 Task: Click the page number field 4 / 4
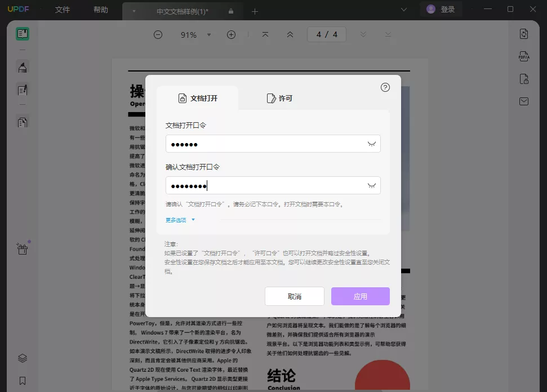pyautogui.click(x=327, y=34)
